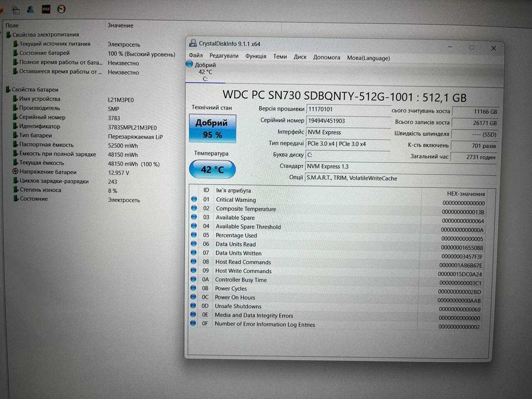Click the blue status dot for Power Cycles
Image resolution: width=532 pixels, height=399 pixels.
click(193, 288)
